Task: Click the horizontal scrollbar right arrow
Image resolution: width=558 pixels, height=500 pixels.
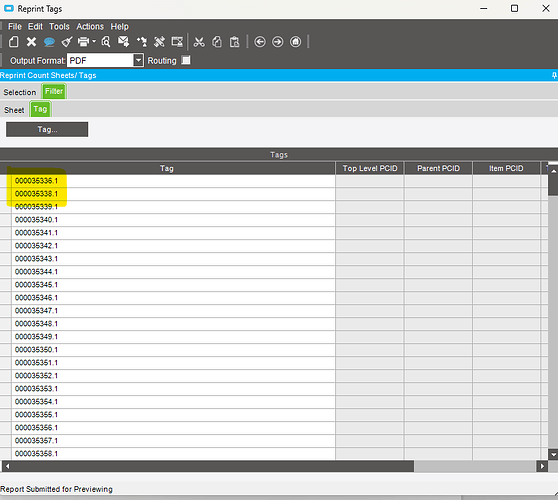Action: 542,466
